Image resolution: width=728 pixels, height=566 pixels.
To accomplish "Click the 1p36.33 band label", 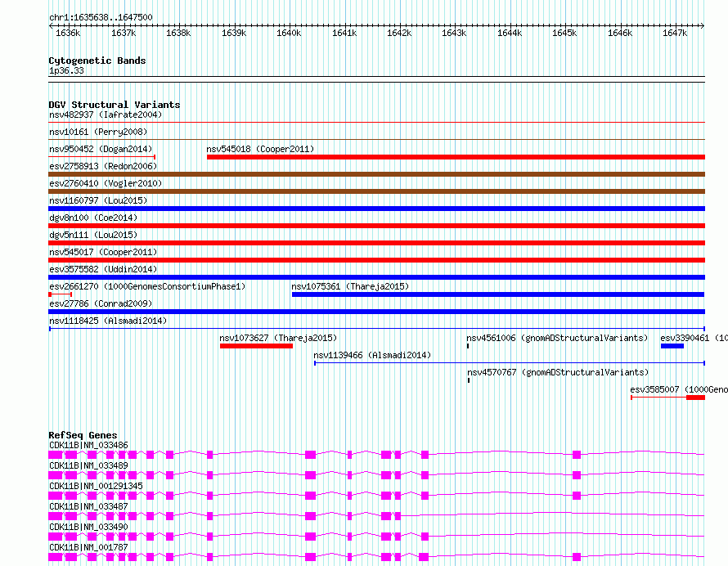I will click(66, 70).
